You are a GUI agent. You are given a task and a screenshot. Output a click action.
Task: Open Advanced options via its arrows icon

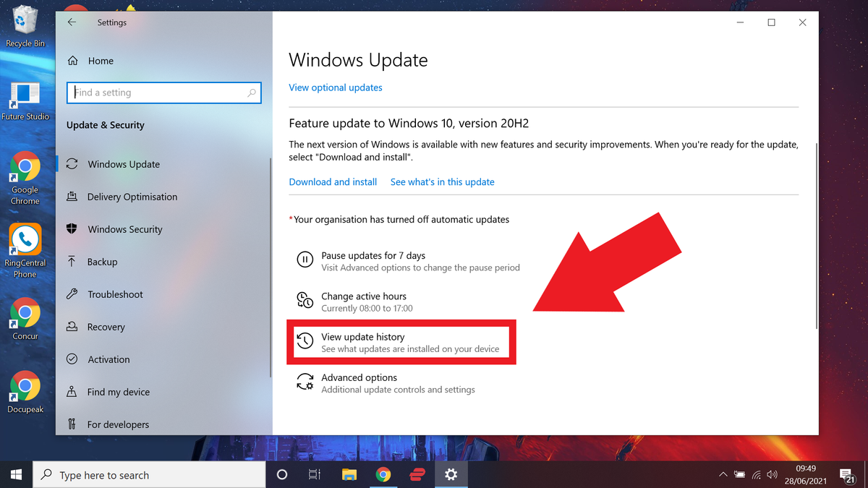[x=305, y=381]
